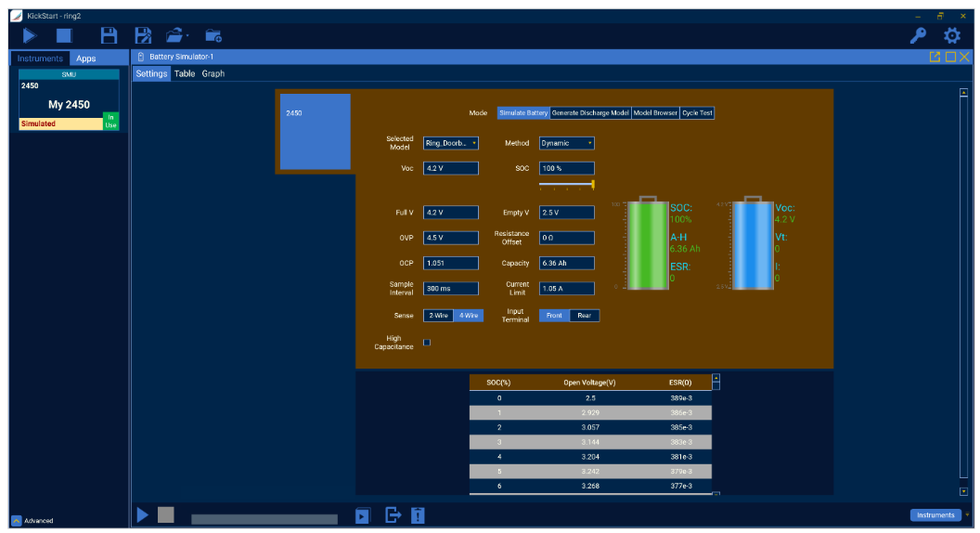The height and width of the screenshot is (533, 980).
Task: Click the Save project icon
Action: [x=109, y=35]
